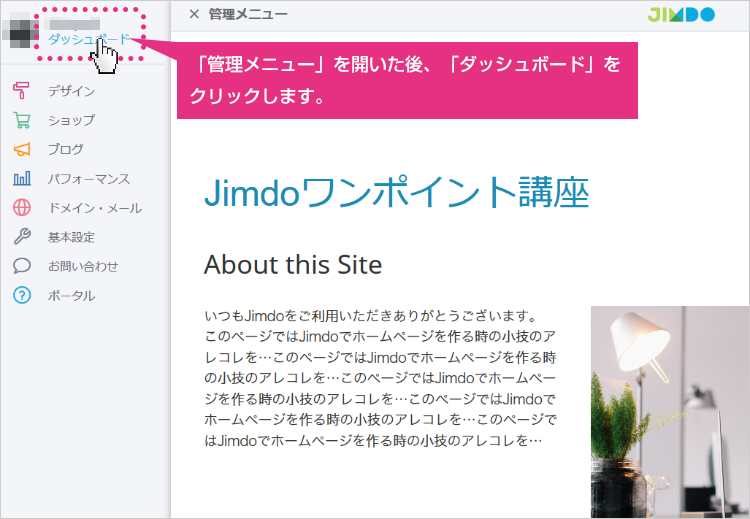Click the shopping cart Shop icon

[22, 120]
